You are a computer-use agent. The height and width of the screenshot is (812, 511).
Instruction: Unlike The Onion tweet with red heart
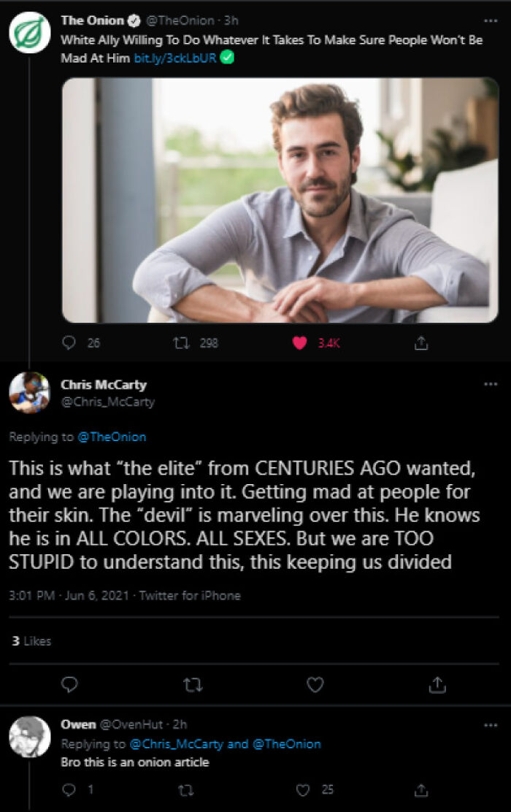300,342
